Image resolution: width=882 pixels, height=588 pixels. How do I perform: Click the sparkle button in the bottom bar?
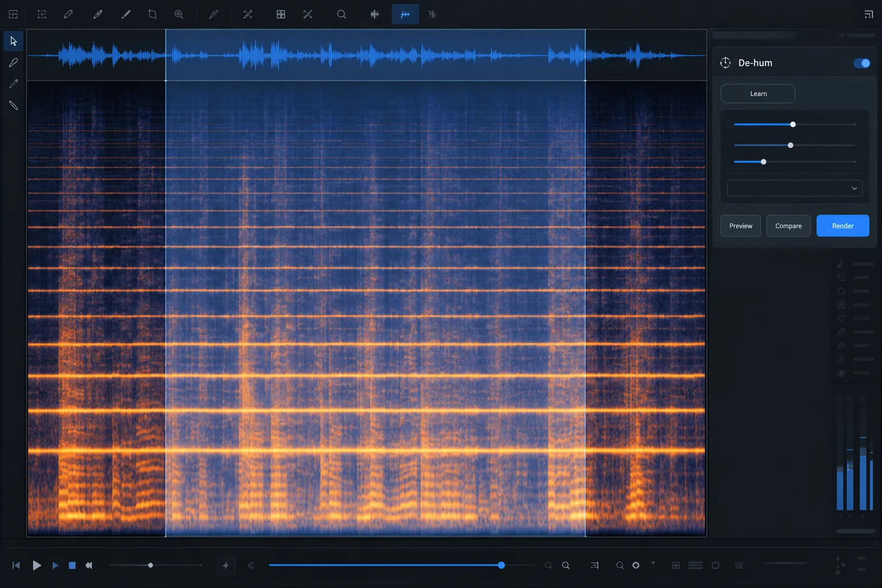pyautogui.click(x=226, y=566)
